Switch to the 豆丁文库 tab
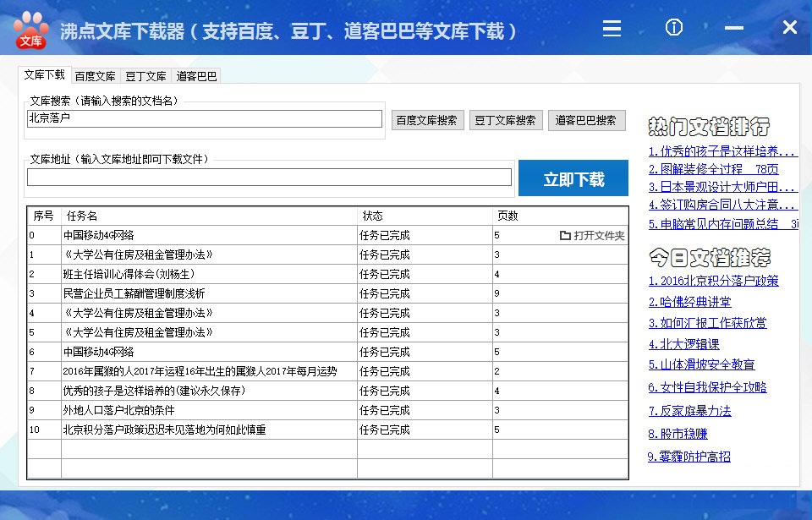This screenshot has width=812, height=520. pos(145,75)
